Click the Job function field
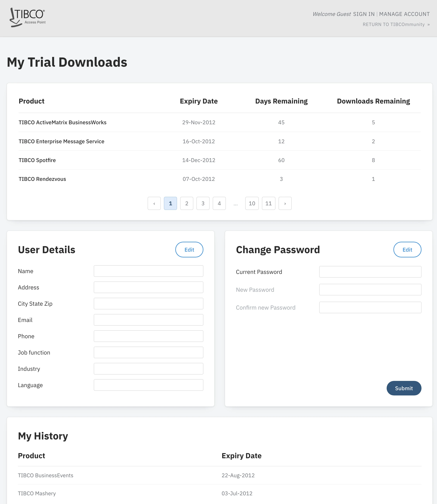This screenshot has height=504, width=437. pyautogui.click(x=149, y=352)
